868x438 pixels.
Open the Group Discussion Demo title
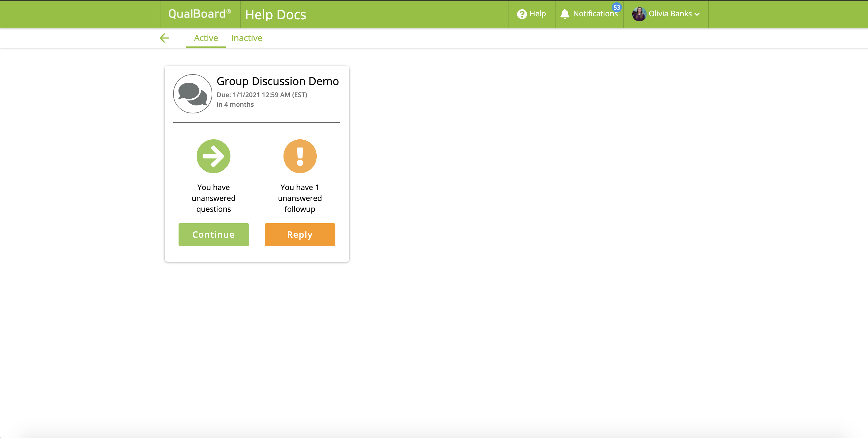tap(277, 81)
